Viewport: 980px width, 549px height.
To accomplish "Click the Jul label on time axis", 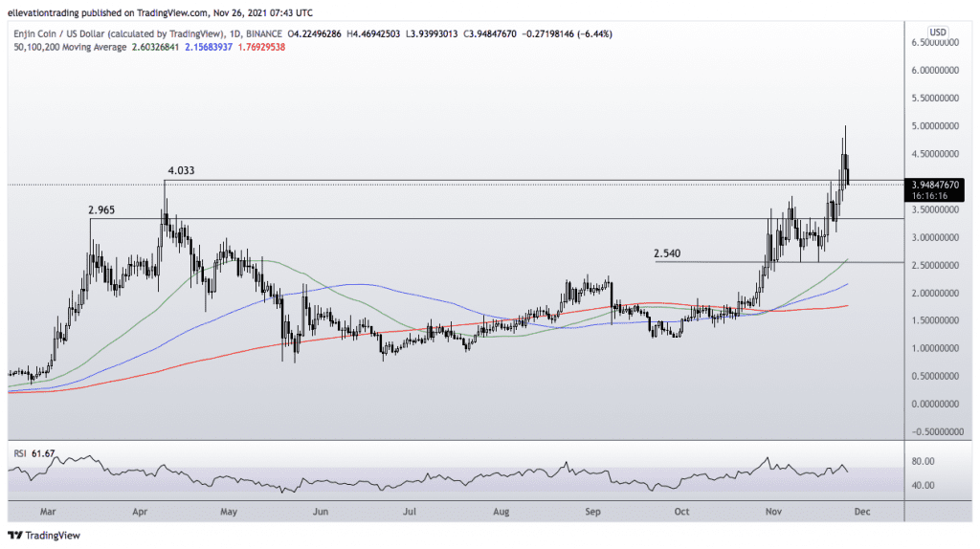I will (410, 512).
